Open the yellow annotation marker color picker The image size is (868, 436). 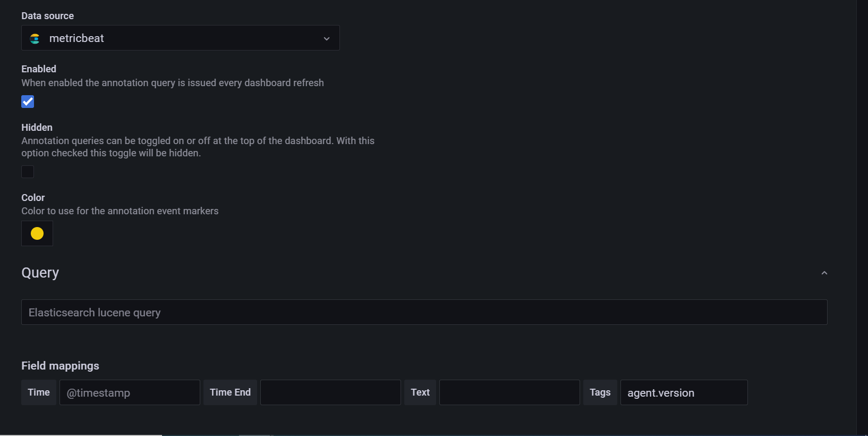37,233
